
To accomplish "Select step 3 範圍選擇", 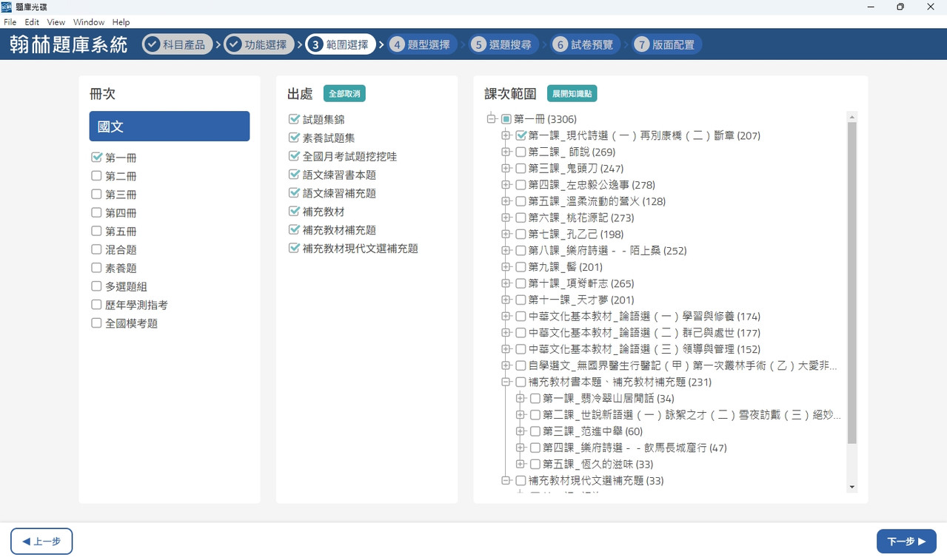I will click(x=341, y=44).
